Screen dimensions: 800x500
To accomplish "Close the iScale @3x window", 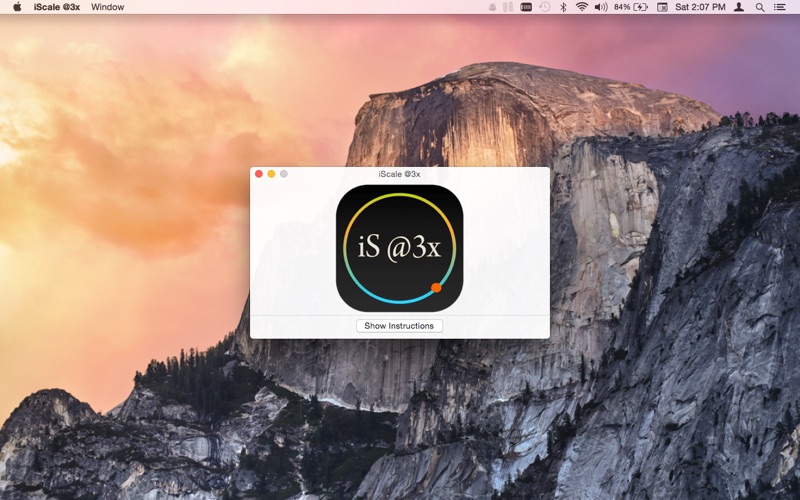I will point(259,174).
